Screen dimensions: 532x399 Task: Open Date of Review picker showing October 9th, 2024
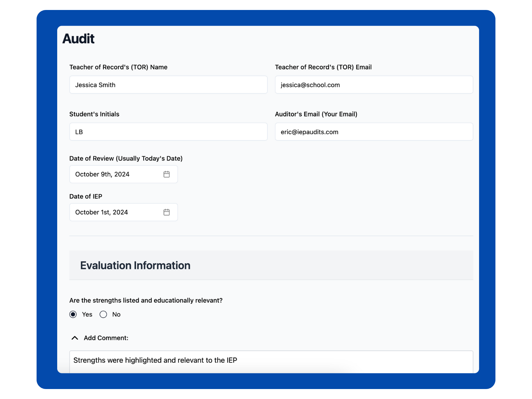pyautogui.click(x=124, y=174)
